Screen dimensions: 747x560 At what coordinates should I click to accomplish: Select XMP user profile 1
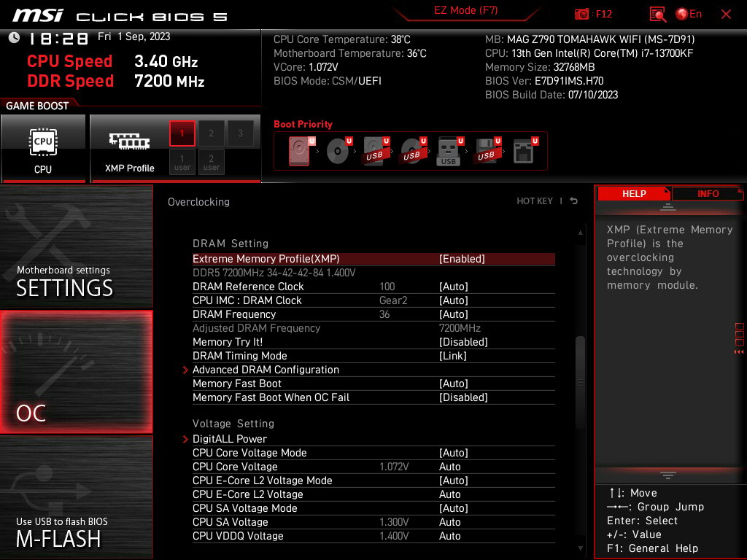tap(182, 163)
